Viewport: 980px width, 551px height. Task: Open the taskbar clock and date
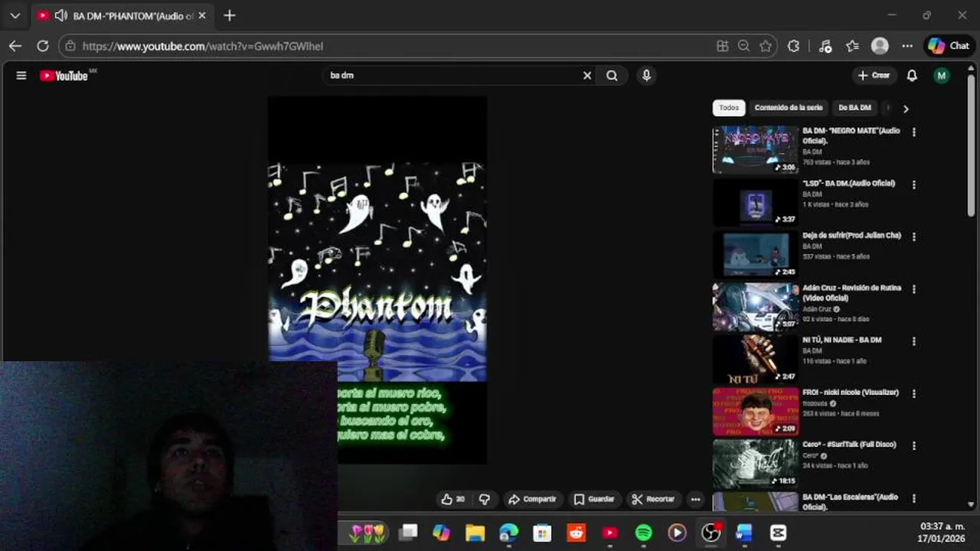point(942,532)
